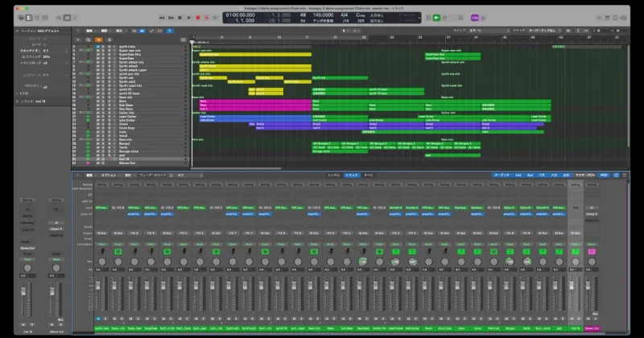This screenshot has height=338, width=644.
Task: Click the Rewind transport button
Action: coord(162,18)
